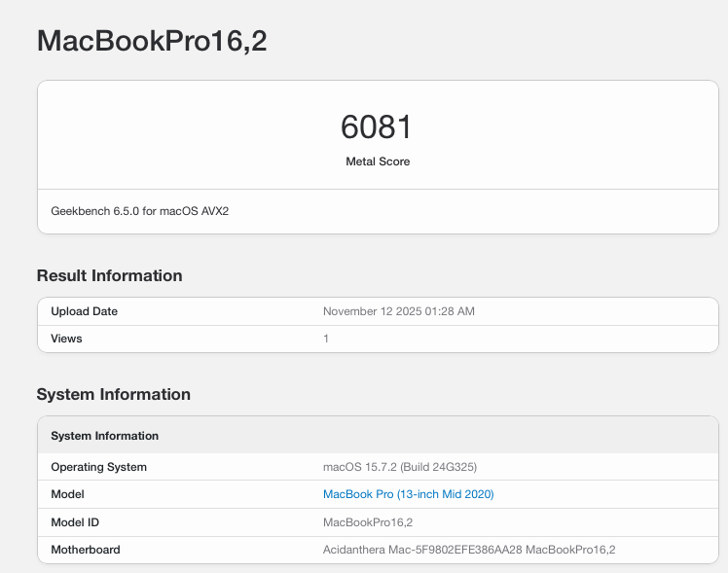Select the Model ID value MacBookPro16,2
Screen dimensions: 728x573
[x=368, y=522]
